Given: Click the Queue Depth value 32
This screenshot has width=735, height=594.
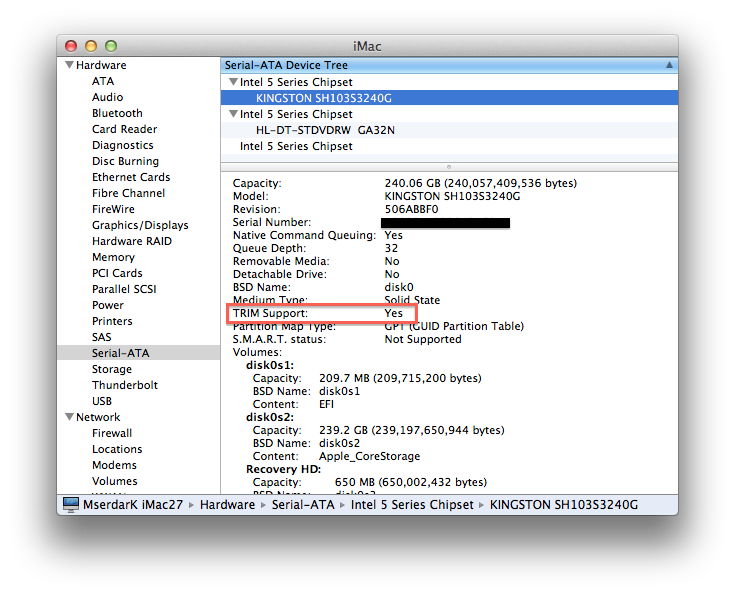Looking at the screenshot, I should point(391,248).
